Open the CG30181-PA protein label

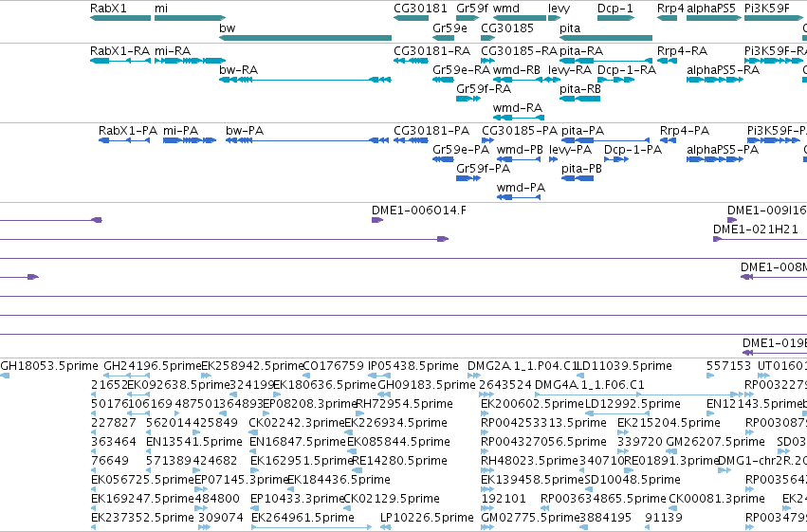click(x=431, y=131)
